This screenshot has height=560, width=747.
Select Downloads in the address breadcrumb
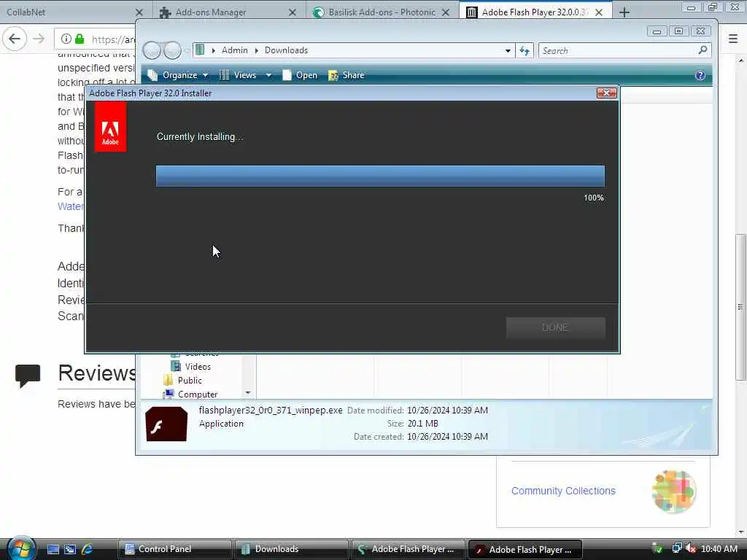(x=286, y=50)
